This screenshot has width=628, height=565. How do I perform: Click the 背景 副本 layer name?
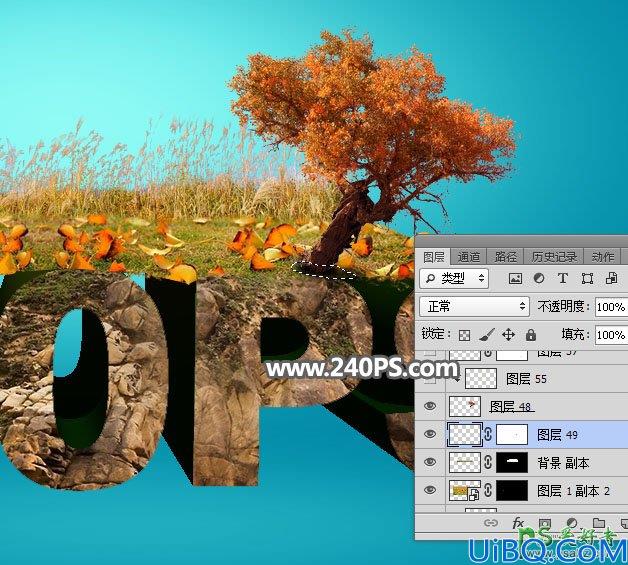pyautogui.click(x=563, y=463)
